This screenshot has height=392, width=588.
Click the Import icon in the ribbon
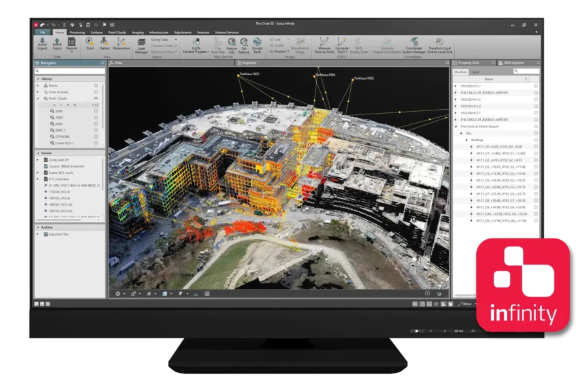click(42, 44)
